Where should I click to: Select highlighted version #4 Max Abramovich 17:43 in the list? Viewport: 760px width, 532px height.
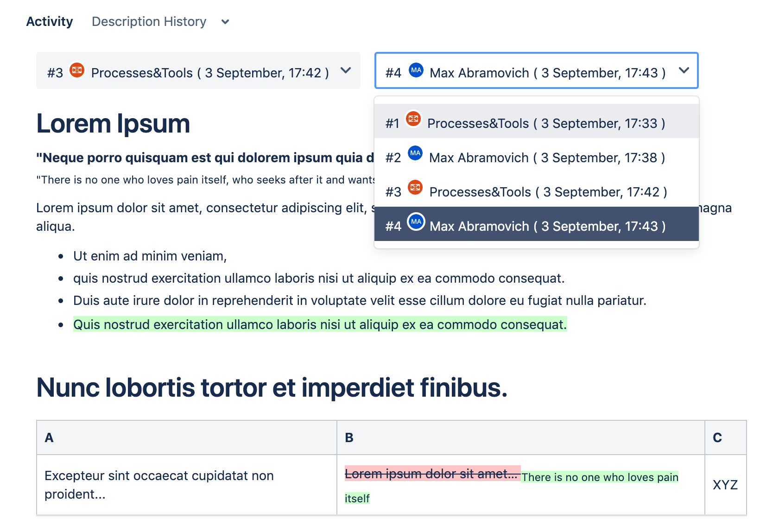pos(537,224)
